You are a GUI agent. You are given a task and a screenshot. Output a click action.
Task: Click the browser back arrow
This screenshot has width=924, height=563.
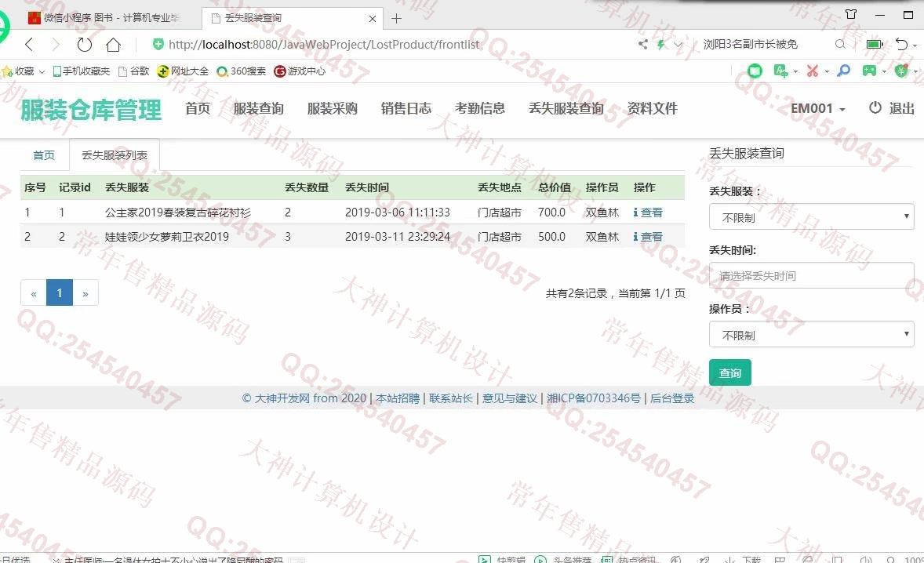(x=29, y=45)
